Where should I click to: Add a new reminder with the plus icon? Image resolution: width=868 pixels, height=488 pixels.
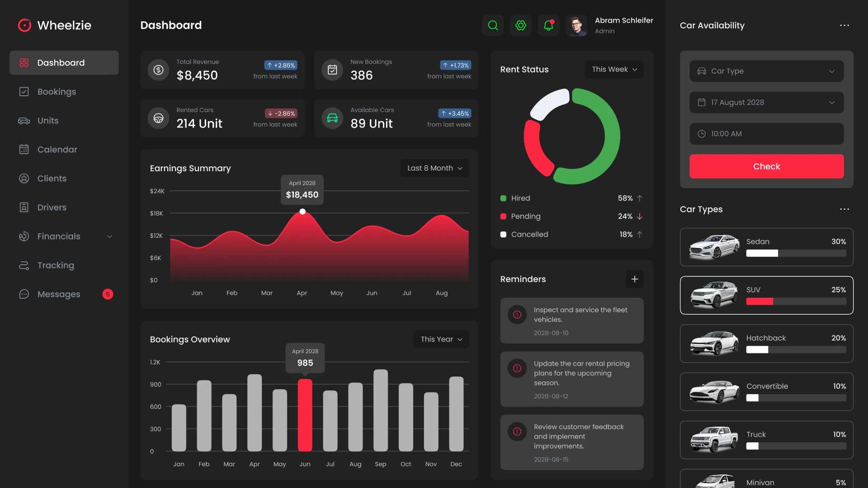coord(634,279)
